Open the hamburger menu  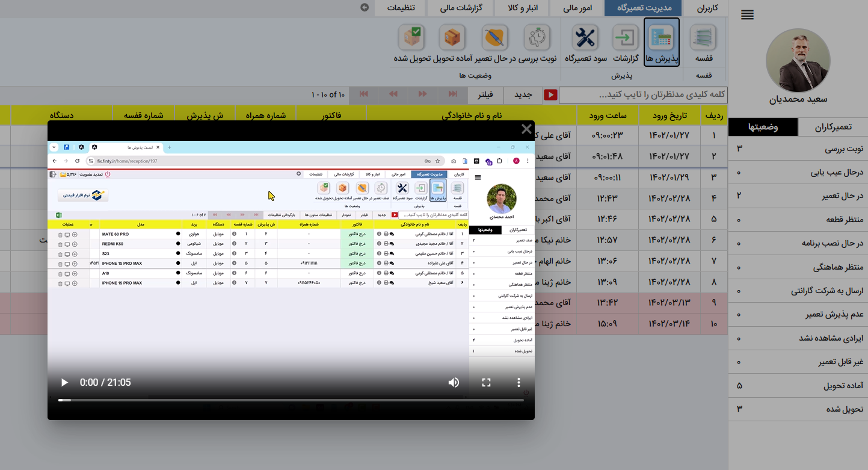(747, 15)
